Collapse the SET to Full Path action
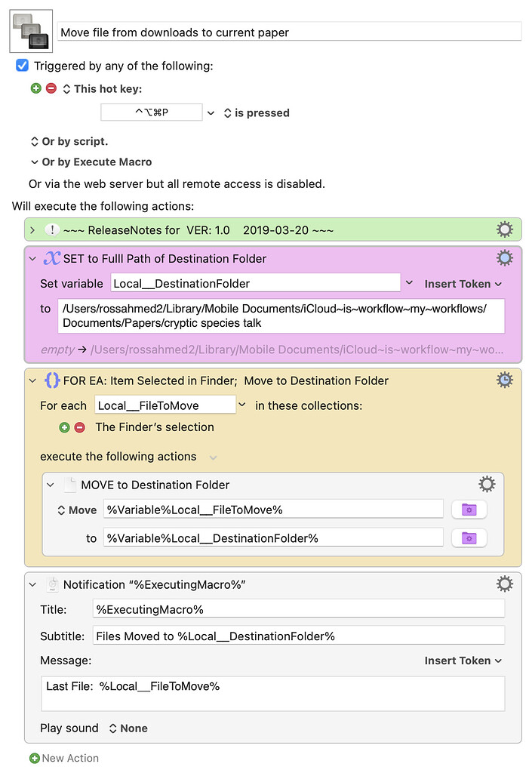The height and width of the screenshot is (773, 532). 32,258
